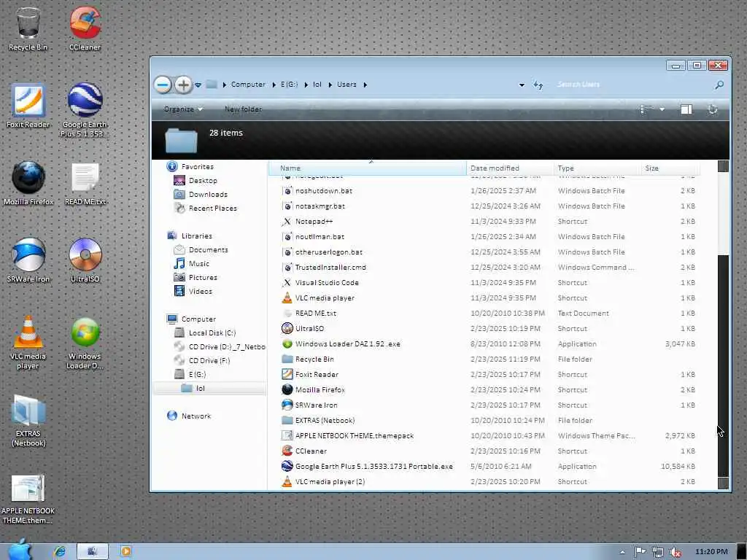Screen dimensions: 747x560
Task: Expand arrow after Users in breadcrumb
Action: pos(365,85)
